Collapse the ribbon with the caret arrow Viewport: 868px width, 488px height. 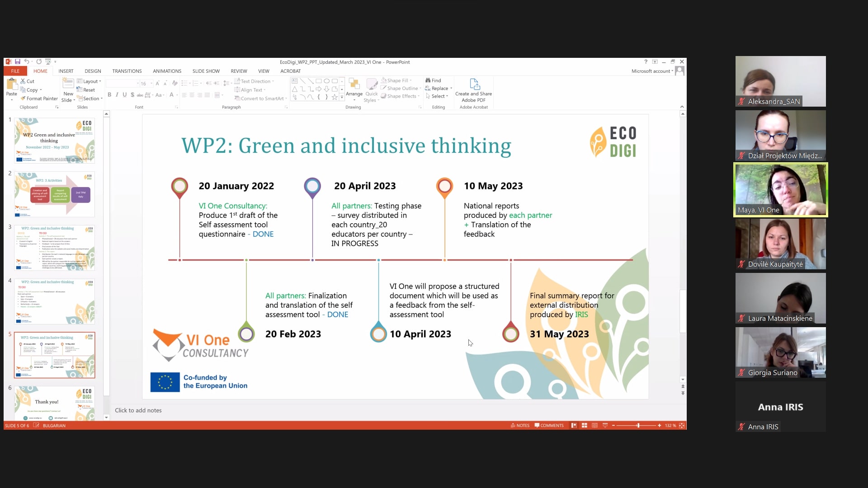coord(682,107)
